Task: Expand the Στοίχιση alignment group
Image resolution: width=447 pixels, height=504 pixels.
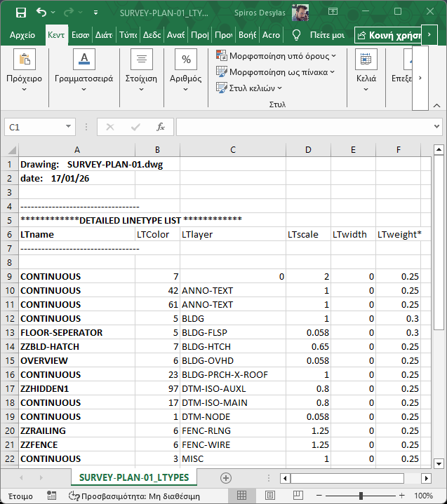Action: pyautogui.click(x=141, y=71)
